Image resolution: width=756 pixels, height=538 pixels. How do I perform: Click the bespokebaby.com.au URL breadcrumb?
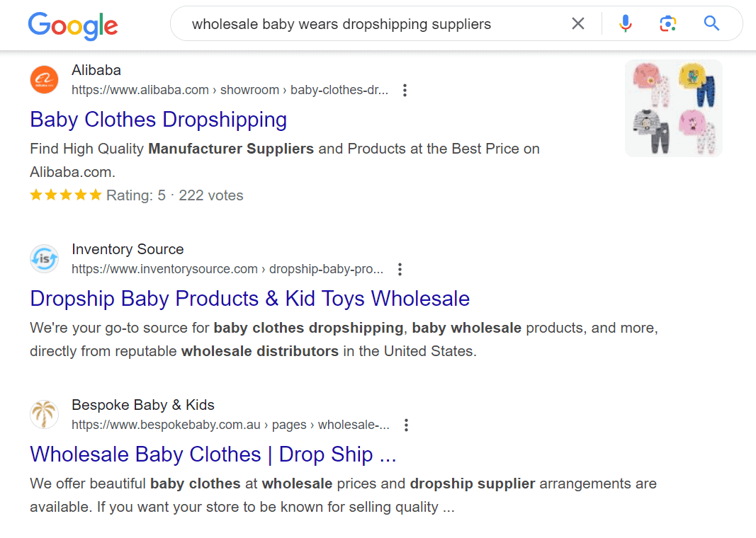(230, 425)
